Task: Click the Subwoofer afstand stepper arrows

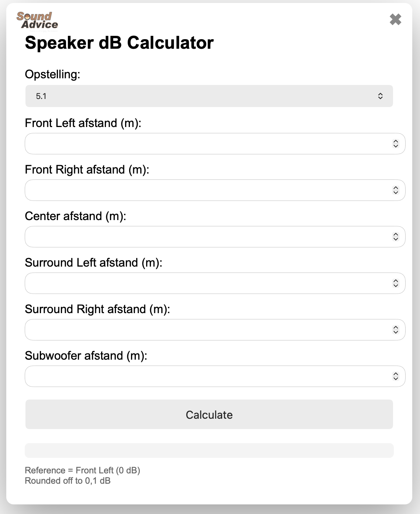Action: click(x=396, y=376)
